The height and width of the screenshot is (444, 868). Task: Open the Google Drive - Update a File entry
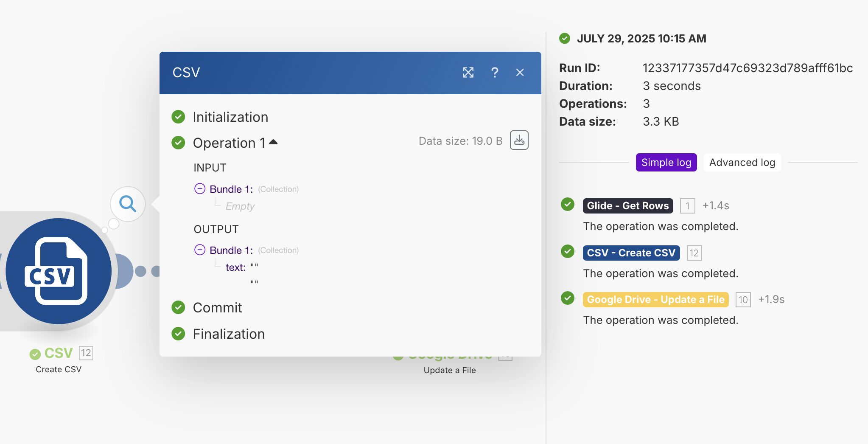coord(655,300)
